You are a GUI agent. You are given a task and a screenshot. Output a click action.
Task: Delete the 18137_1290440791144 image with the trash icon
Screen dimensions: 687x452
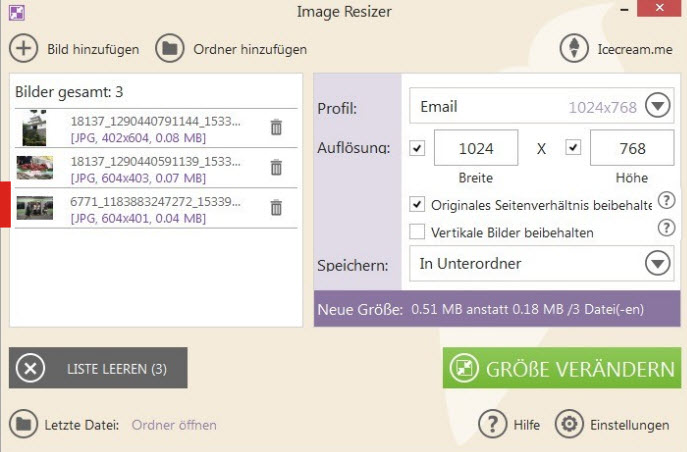pyautogui.click(x=276, y=127)
